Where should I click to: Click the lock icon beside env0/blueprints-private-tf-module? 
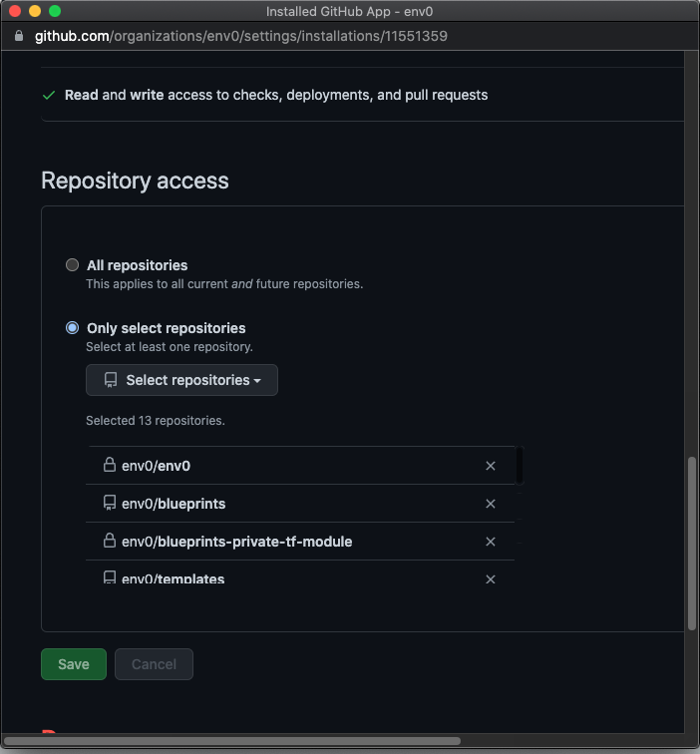[110, 541]
